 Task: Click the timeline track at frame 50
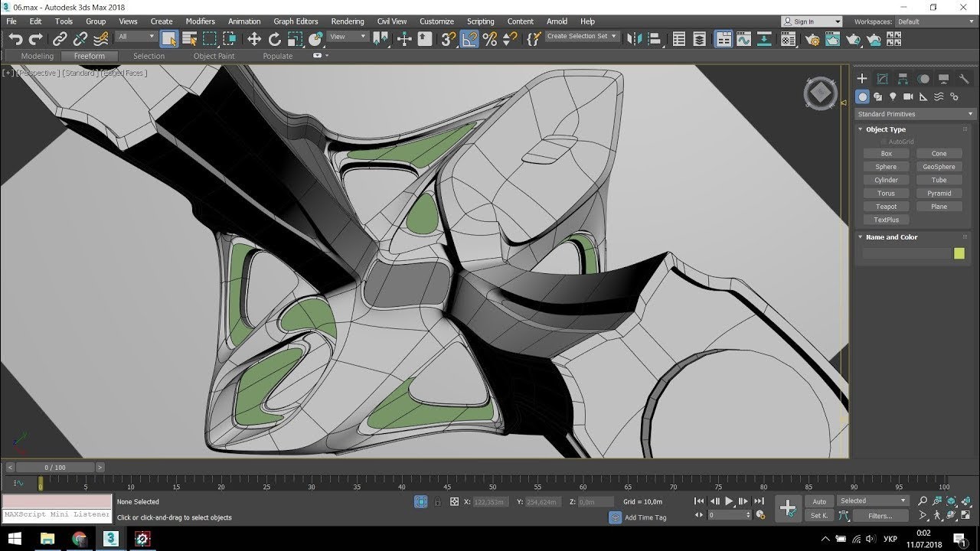point(492,484)
